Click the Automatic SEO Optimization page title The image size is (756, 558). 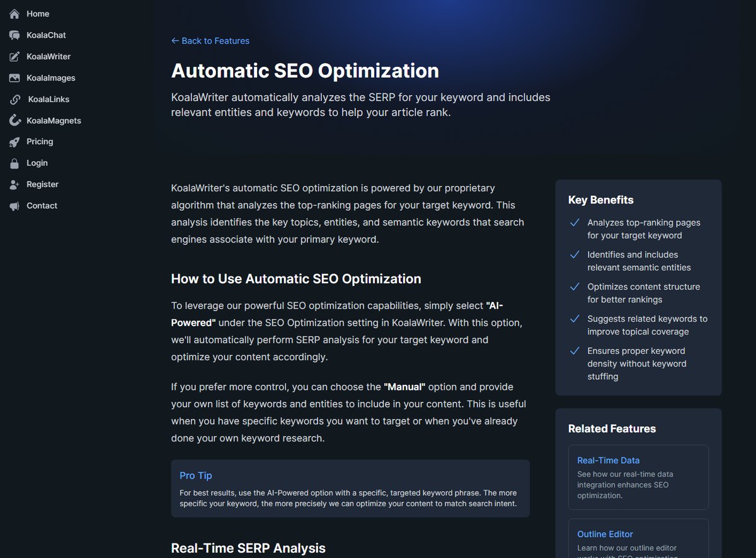pyautogui.click(x=305, y=71)
